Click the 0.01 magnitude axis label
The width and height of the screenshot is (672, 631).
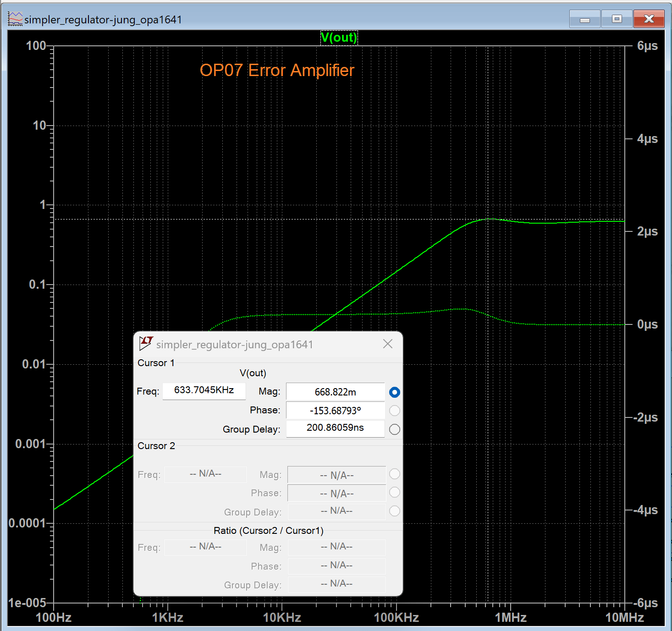coord(34,364)
